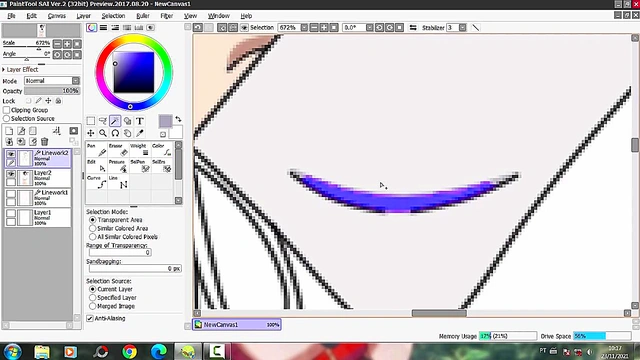Select the Eyedropper tool
Viewport: 640px width, 360px height.
(140, 133)
